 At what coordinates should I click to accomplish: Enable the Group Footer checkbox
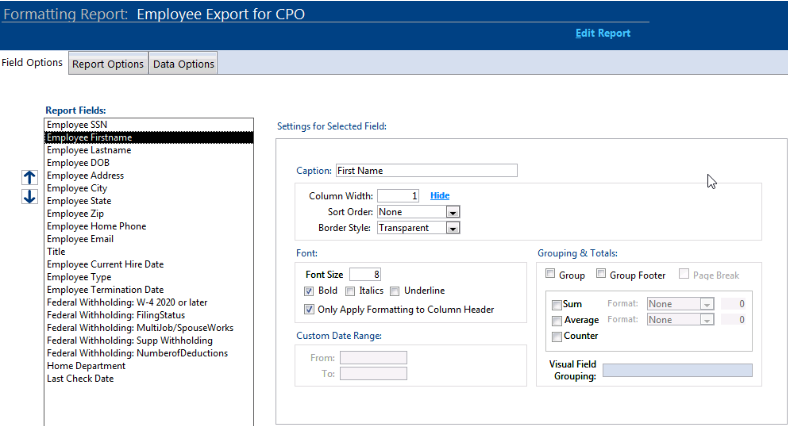(x=601, y=274)
